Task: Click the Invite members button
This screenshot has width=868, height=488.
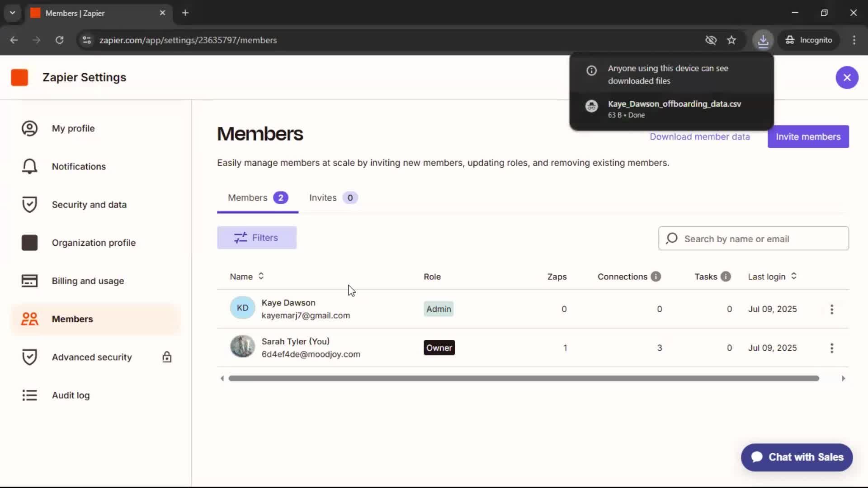Action: (808, 136)
